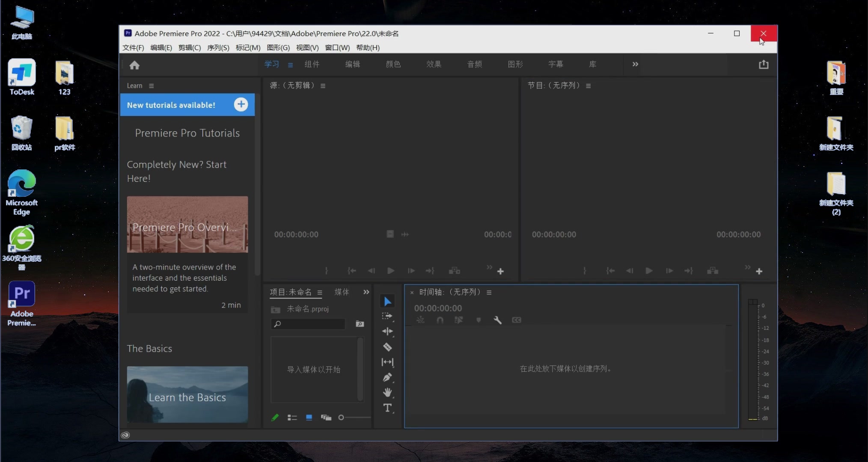Select the Razor tool
The width and height of the screenshot is (868, 462).
click(387, 347)
